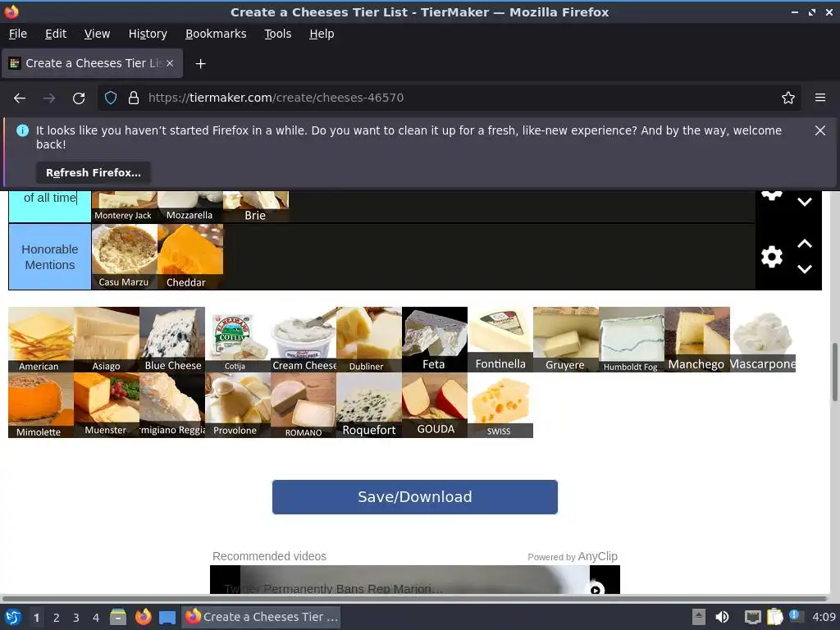Click the Save/Download button
This screenshot has width=840, height=630.
[414, 497]
